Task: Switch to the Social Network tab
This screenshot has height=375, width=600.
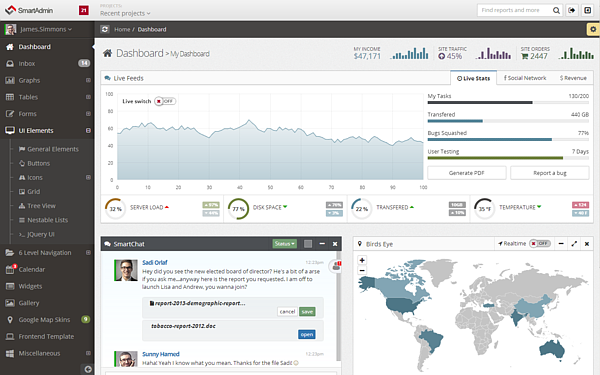Action: 525,78
